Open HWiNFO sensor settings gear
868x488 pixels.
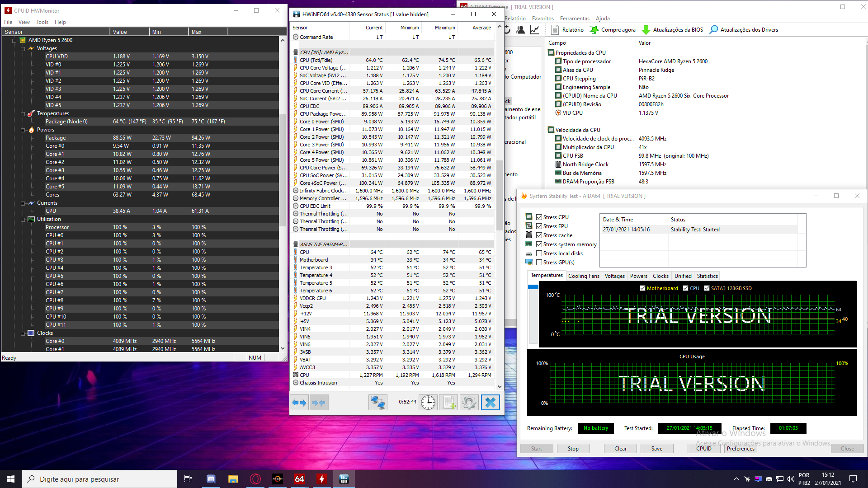(x=469, y=402)
